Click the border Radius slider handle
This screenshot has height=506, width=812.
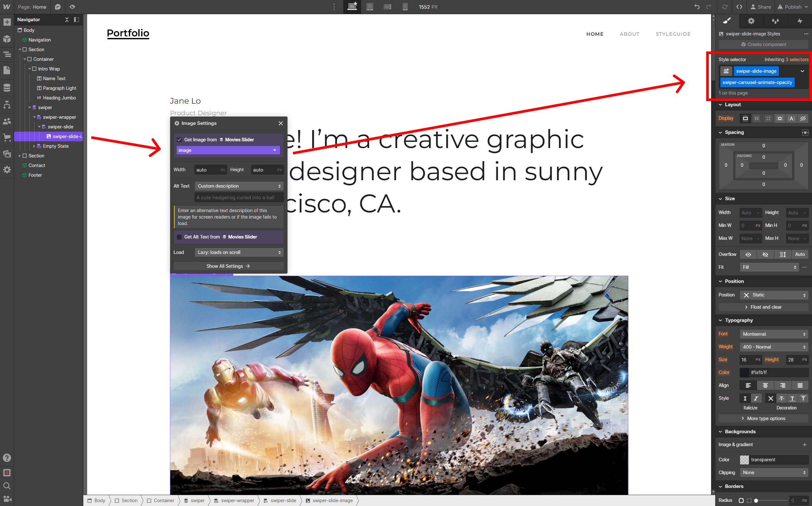click(756, 501)
